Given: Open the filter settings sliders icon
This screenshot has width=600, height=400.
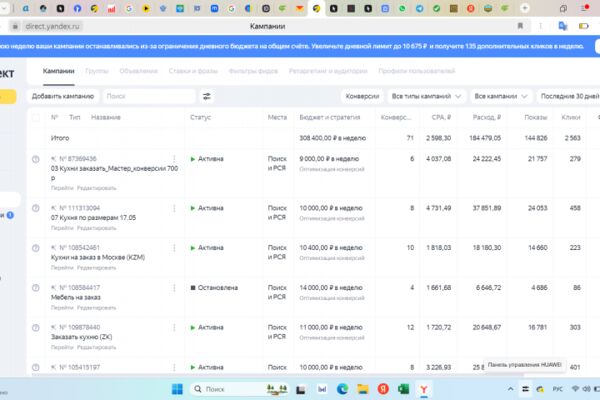Looking at the screenshot, I should click(207, 96).
